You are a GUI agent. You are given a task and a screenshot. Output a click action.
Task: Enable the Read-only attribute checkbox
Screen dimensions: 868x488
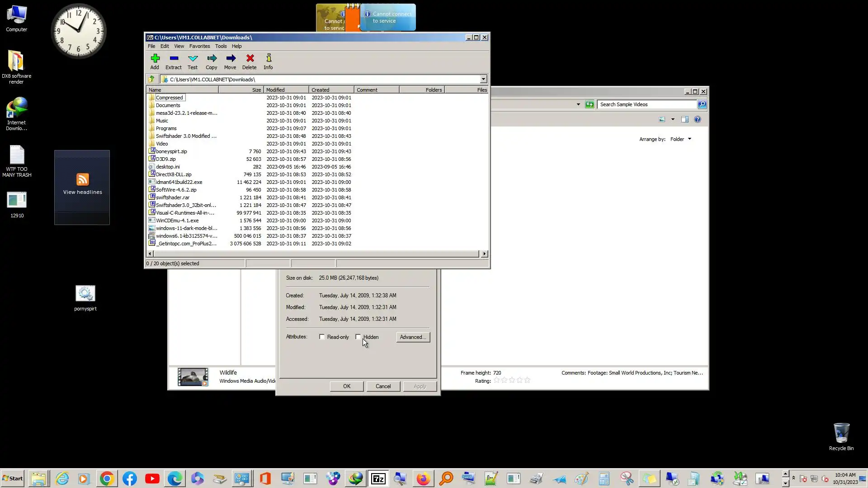coord(322,337)
